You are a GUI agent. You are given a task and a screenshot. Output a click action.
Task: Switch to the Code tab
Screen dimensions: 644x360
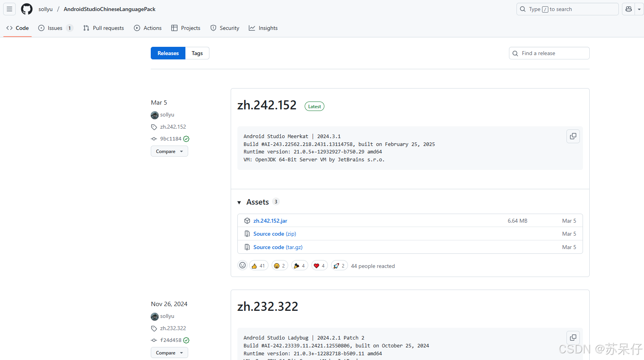pos(17,28)
